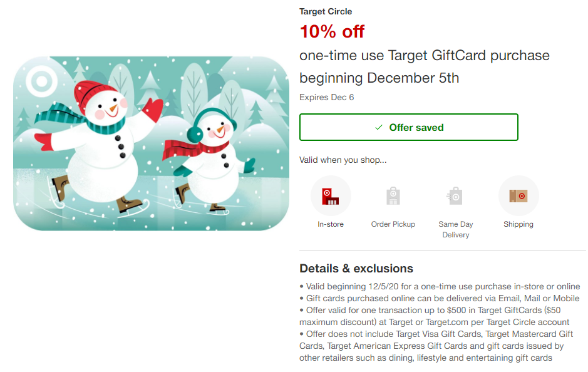The height and width of the screenshot is (372, 588).
Task: Click the Order Pickup label
Action: (x=393, y=224)
